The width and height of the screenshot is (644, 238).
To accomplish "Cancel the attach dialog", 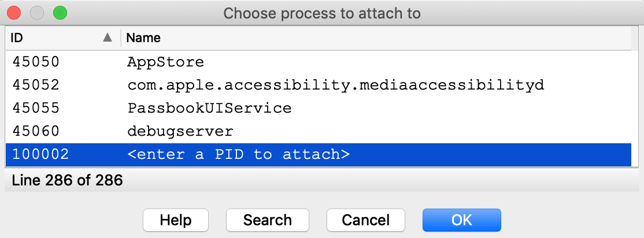I will click(365, 220).
